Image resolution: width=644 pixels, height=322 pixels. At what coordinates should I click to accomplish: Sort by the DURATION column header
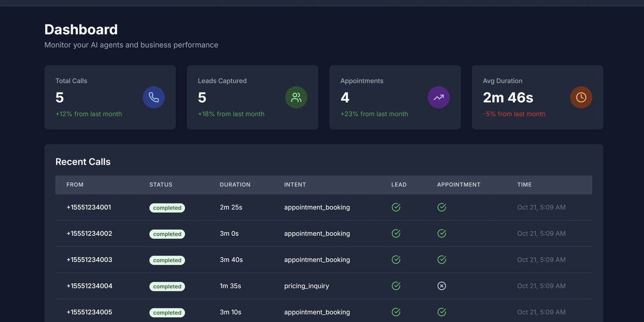pyautogui.click(x=235, y=183)
